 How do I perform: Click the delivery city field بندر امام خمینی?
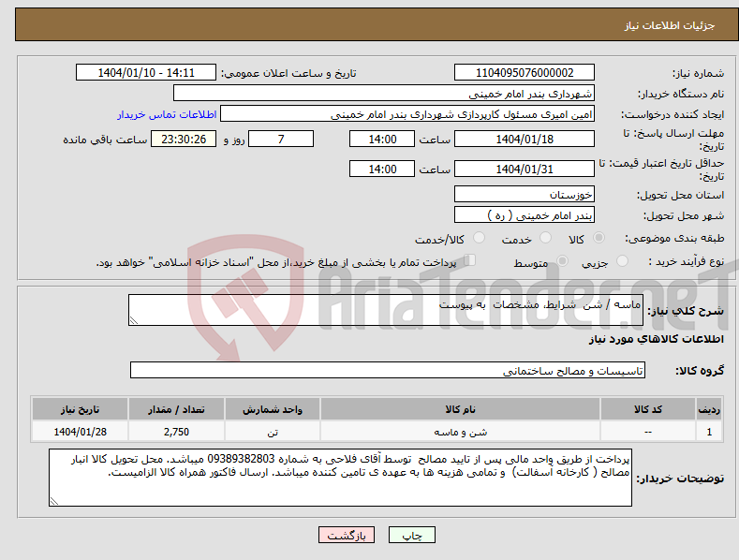pos(525,215)
